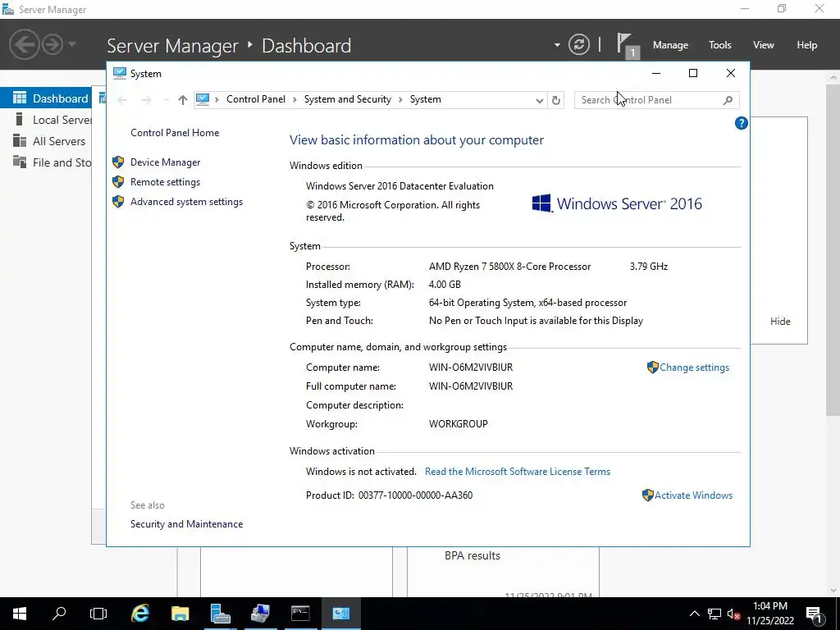Viewport: 840px width, 630px height.
Task: Open Remote settings link
Action: tap(165, 182)
